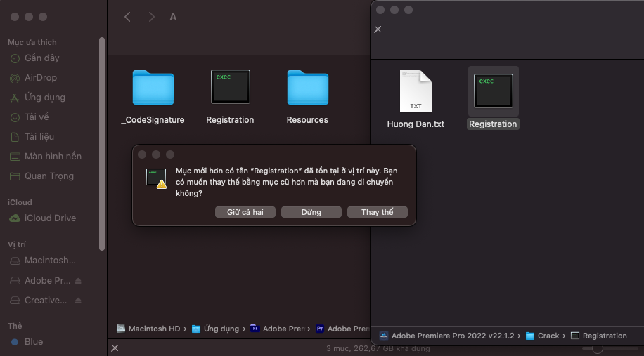Click Crack in the right window path bar
Image resolution: width=644 pixels, height=356 pixels.
coord(543,336)
